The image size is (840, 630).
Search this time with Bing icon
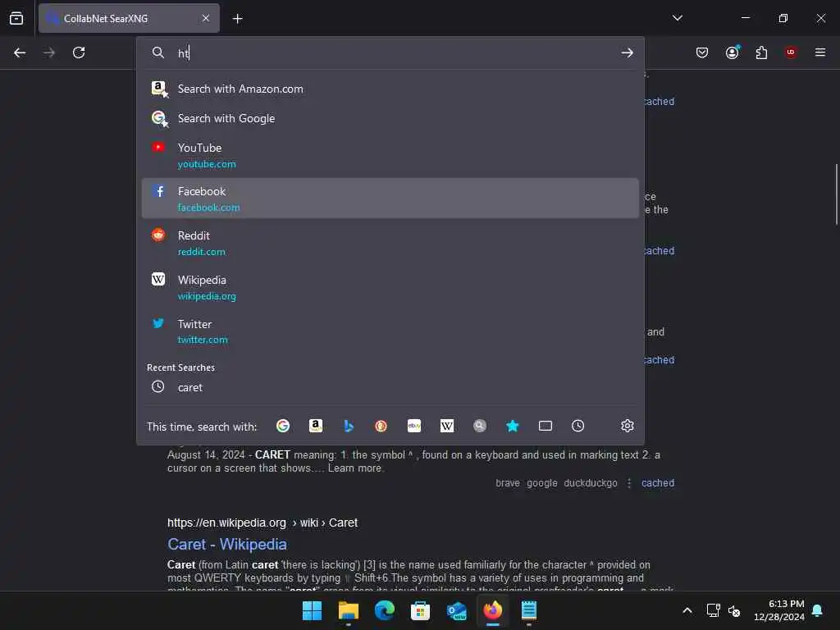(x=348, y=426)
